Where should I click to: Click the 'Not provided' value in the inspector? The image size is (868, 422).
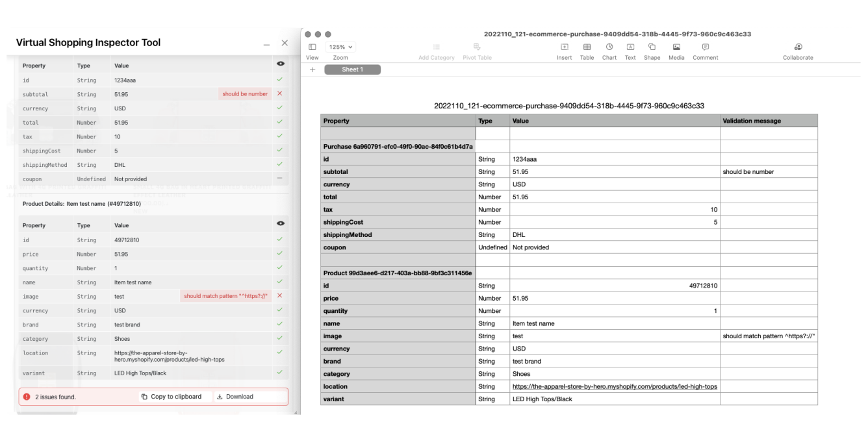tap(131, 179)
